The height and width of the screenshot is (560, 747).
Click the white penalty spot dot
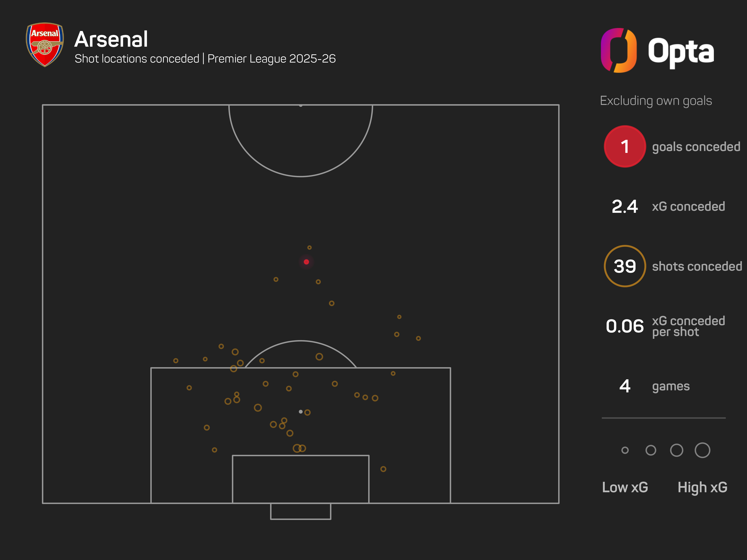(300, 412)
